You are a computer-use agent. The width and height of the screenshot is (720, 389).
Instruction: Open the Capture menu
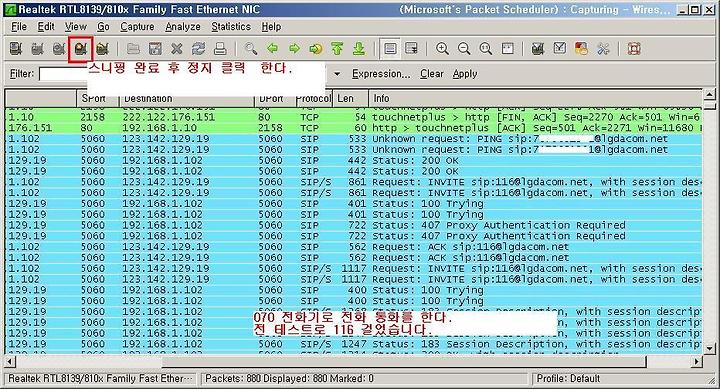137,27
